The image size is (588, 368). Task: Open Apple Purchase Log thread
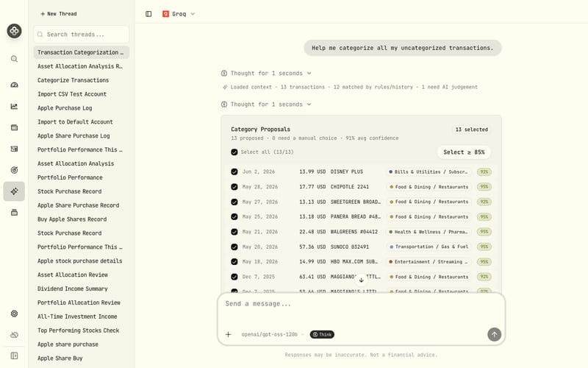click(81, 107)
